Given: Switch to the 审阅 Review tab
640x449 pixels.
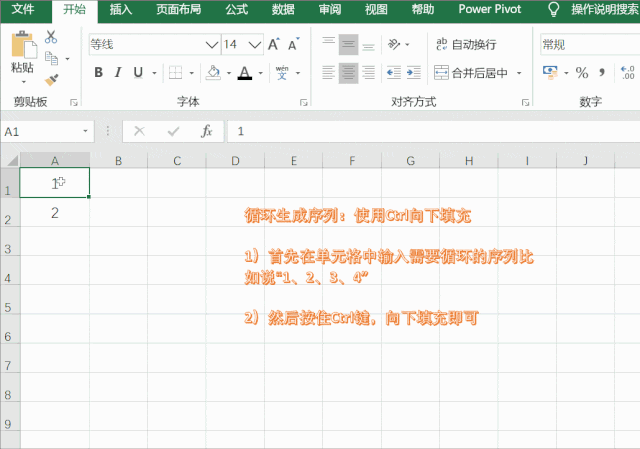Looking at the screenshot, I should pyautogui.click(x=330, y=9).
